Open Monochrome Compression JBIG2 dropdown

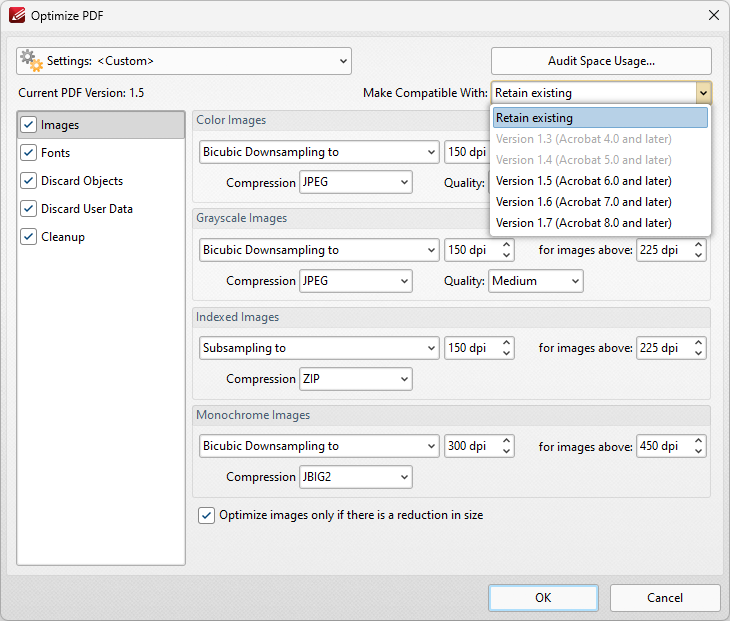[x=356, y=477]
